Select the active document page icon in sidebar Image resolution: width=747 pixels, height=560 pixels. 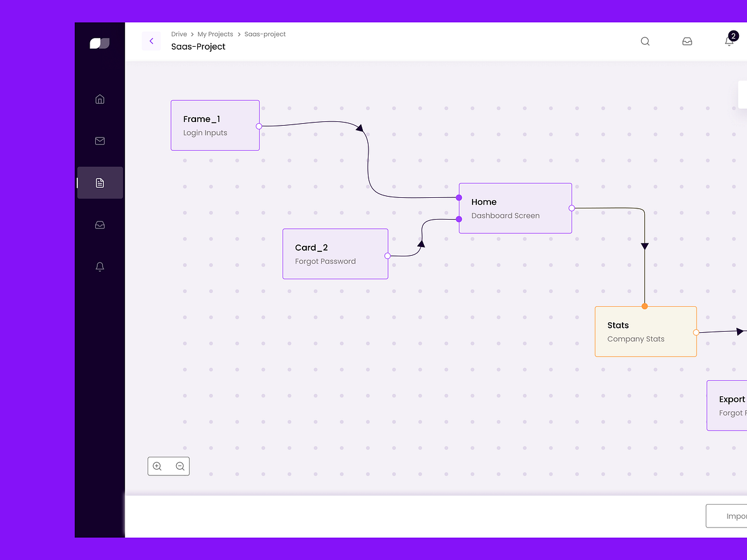(x=100, y=182)
